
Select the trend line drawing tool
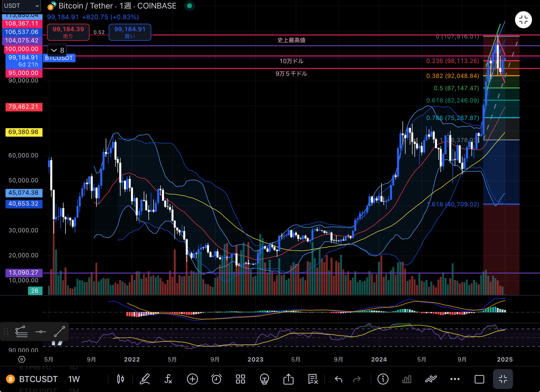click(x=59, y=332)
